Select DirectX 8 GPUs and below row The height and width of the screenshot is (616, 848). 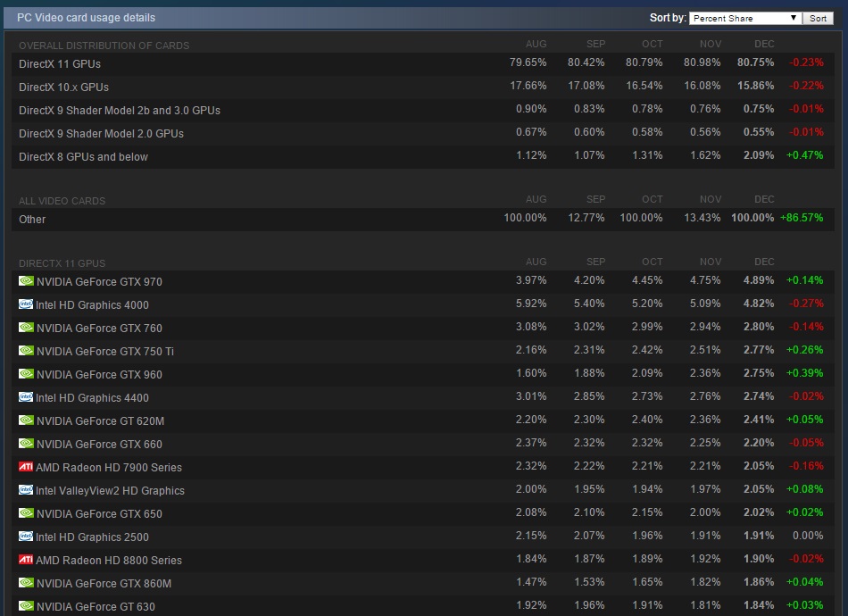pos(423,156)
